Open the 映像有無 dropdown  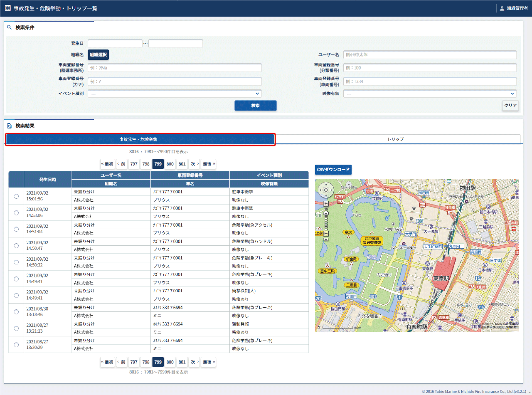tap(430, 94)
